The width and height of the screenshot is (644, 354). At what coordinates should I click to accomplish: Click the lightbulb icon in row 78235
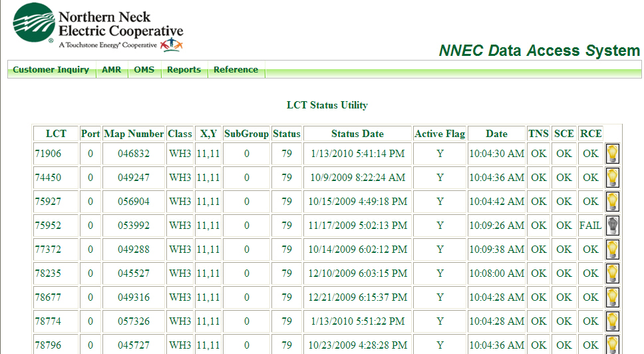tap(612, 273)
